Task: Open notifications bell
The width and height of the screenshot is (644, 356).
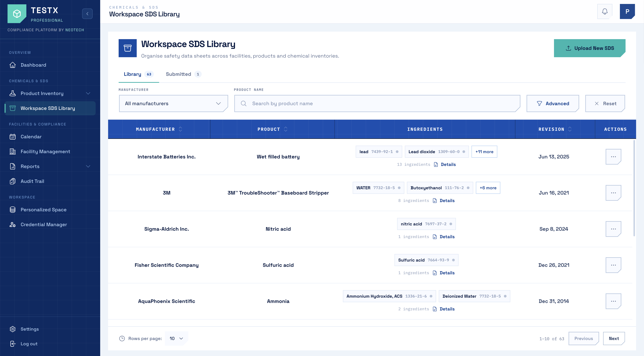Action: (x=604, y=11)
